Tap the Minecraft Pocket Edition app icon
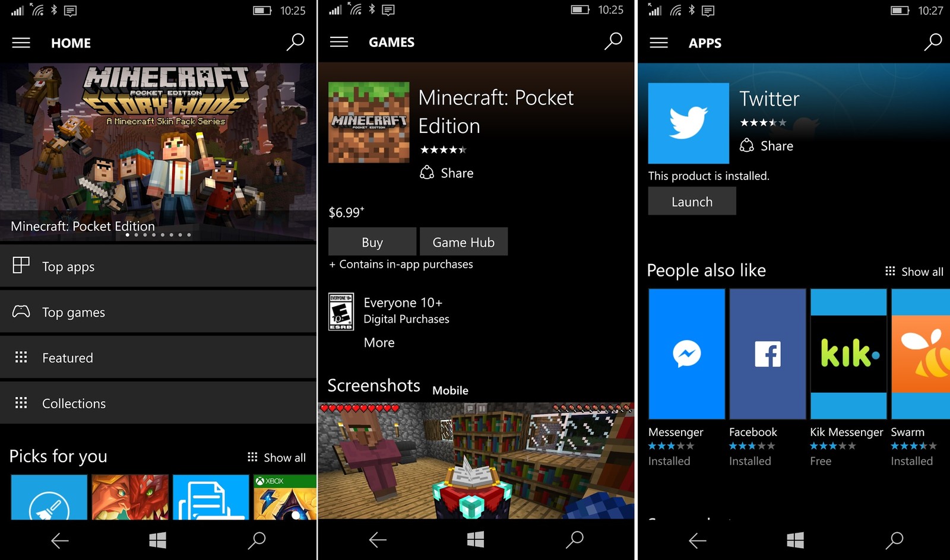The width and height of the screenshot is (950, 560). coord(369,122)
